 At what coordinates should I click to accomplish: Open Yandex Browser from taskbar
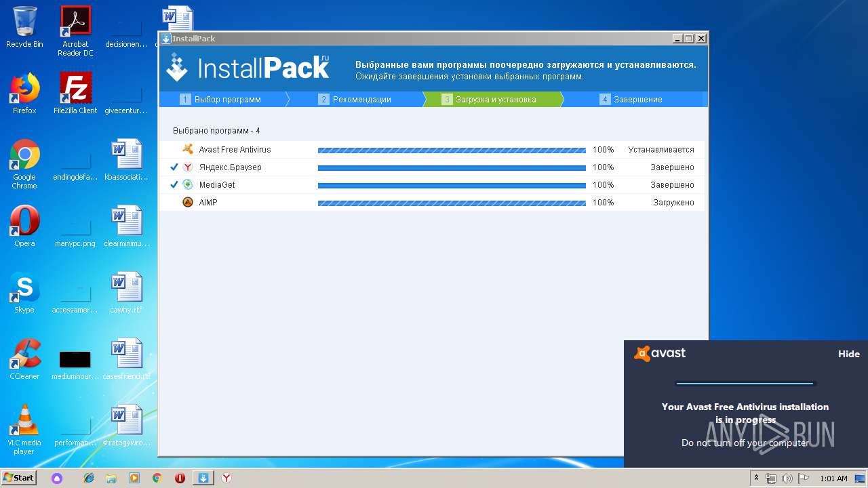[226, 478]
